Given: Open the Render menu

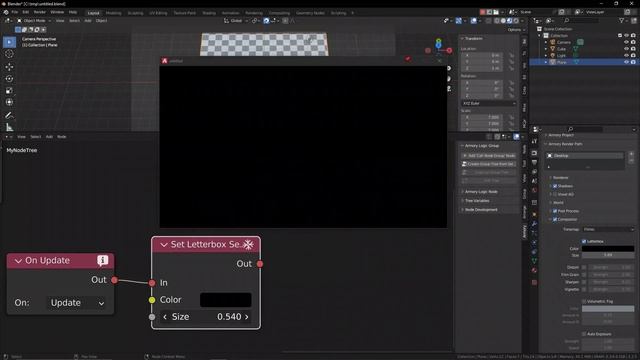Looking at the screenshot, I should point(40,12).
